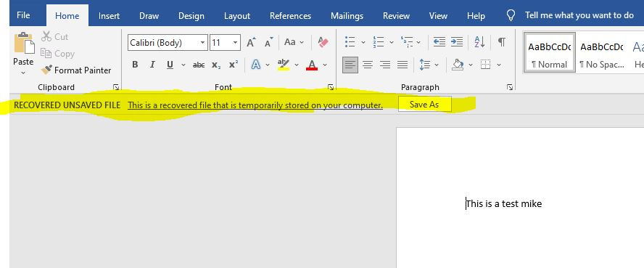Sort text A to Z
Image resolution: width=644 pixels, height=268 pixels.
pos(479,42)
